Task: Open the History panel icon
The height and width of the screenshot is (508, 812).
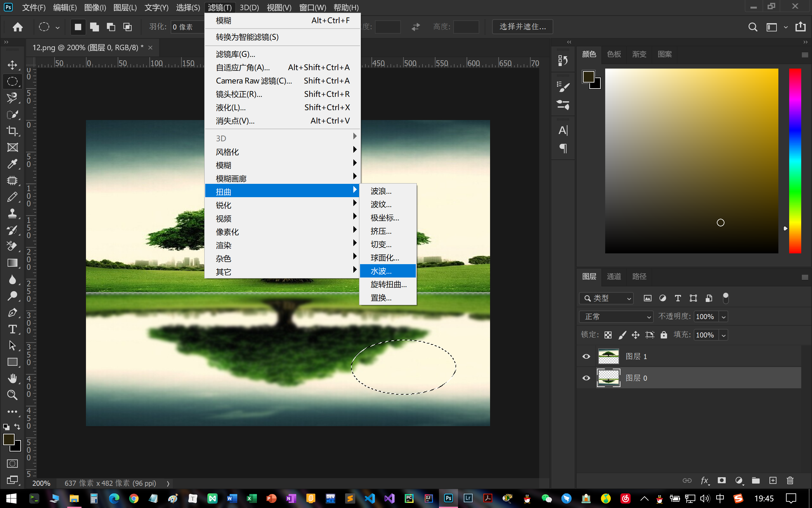Action: (563, 60)
